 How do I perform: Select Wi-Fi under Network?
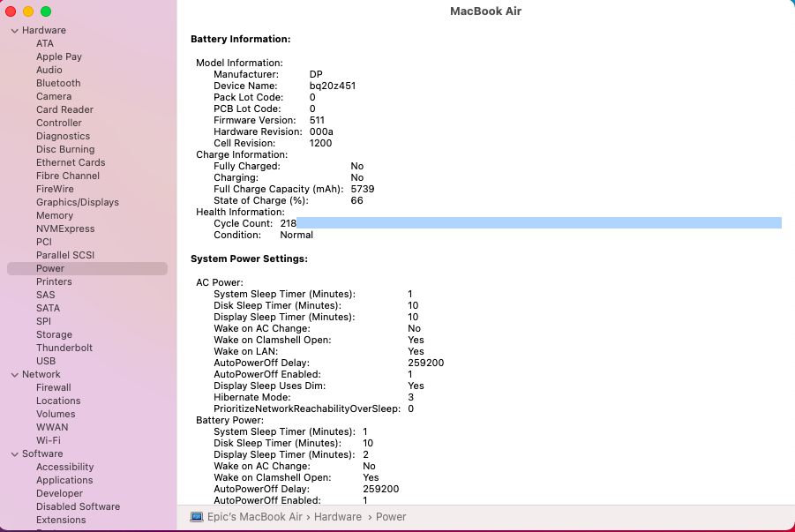pyautogui.click(x=49, y=440)
